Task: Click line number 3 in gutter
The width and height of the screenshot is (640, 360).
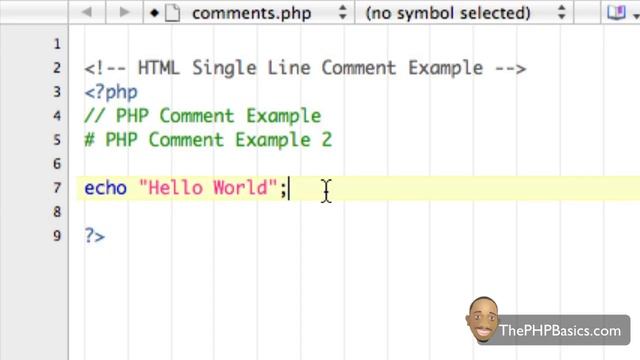Action: pyautogui.click(x=57, y=92)
